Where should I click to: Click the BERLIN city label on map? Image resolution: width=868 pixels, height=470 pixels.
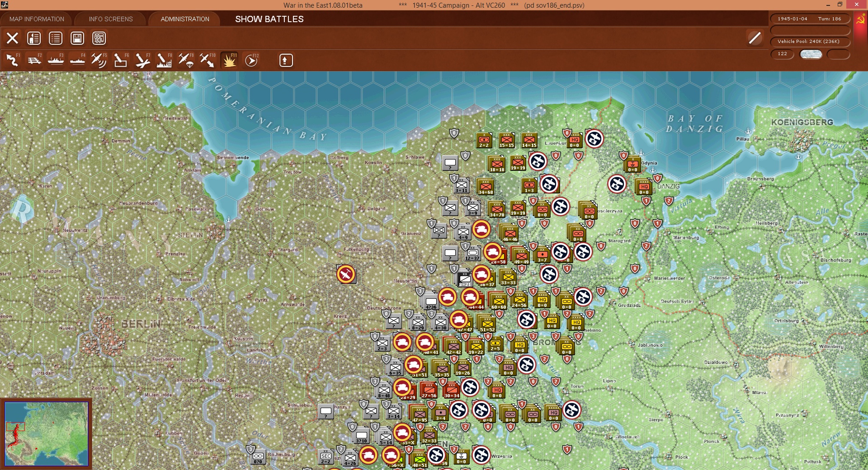[141, 324]
